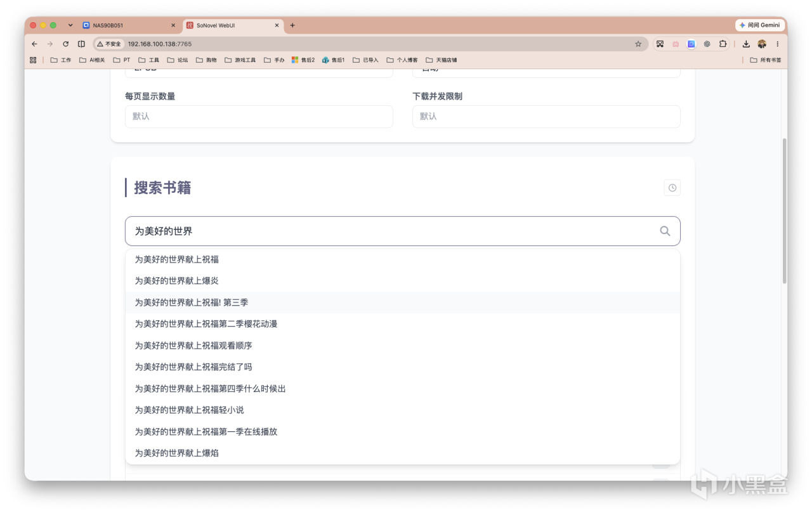
Task: Toggle the browser side panel icon
Action: point(81,44)
